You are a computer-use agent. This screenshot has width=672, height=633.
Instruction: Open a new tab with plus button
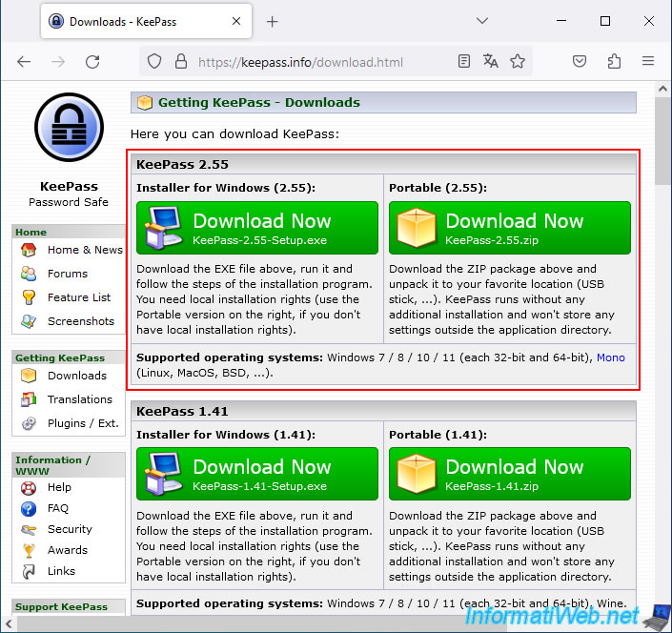(x=273, y=21)
